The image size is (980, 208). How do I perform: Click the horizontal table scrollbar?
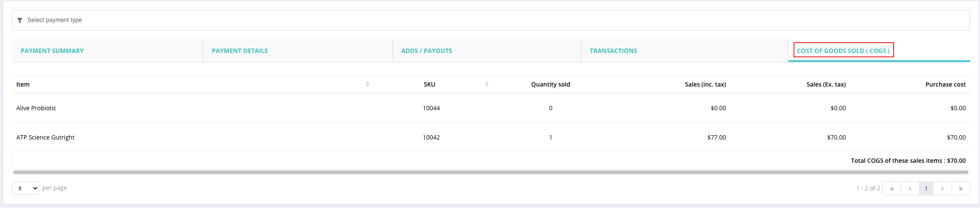click(491, 172)
